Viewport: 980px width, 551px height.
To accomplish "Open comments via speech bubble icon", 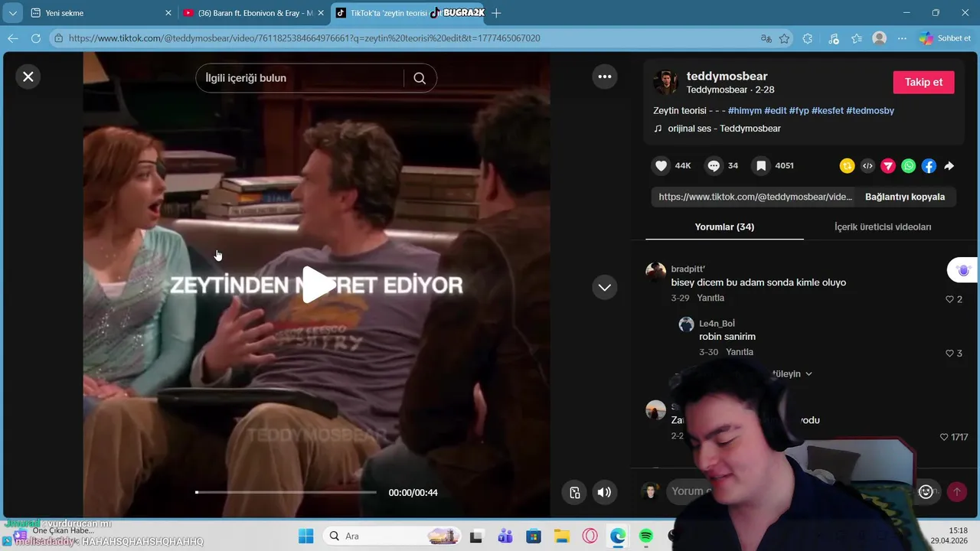I will pos(714,165).
